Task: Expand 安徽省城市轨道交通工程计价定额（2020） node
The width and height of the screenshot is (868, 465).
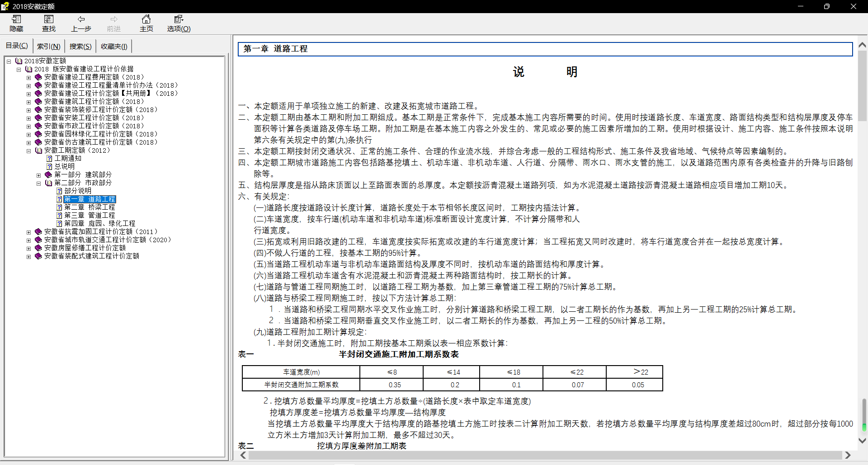Action: click(x=28, y=240)
